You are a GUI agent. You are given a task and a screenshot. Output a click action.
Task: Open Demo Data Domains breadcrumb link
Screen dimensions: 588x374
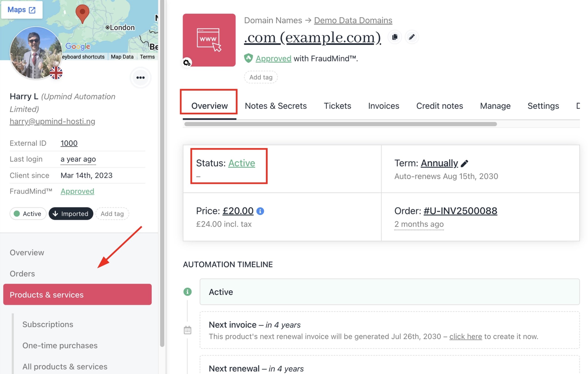[x=353, y=20]
